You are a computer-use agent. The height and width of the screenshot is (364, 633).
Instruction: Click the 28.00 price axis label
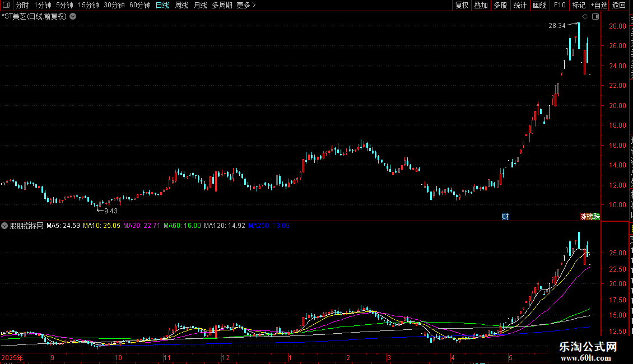click(x=618, y=26)
